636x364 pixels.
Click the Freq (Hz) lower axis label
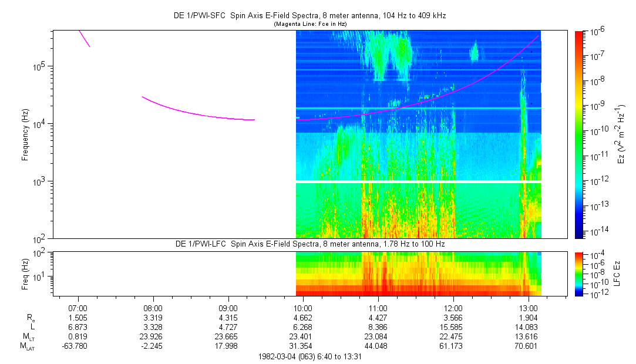click(25, 274)
